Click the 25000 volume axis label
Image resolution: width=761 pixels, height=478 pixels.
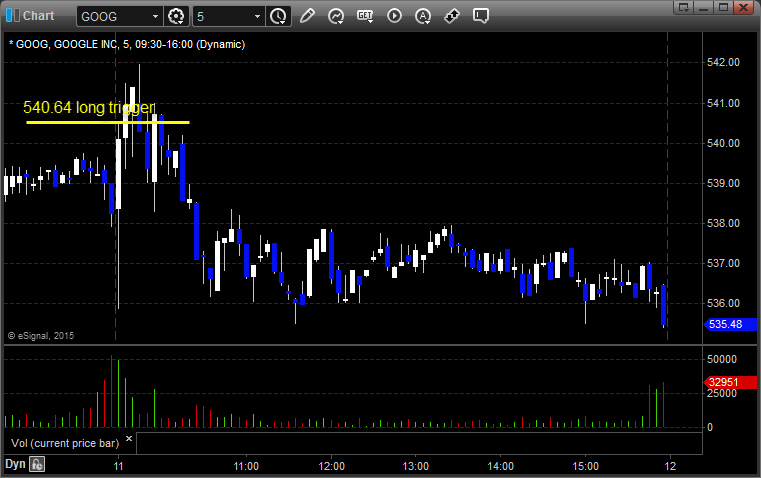pos(722,394)
